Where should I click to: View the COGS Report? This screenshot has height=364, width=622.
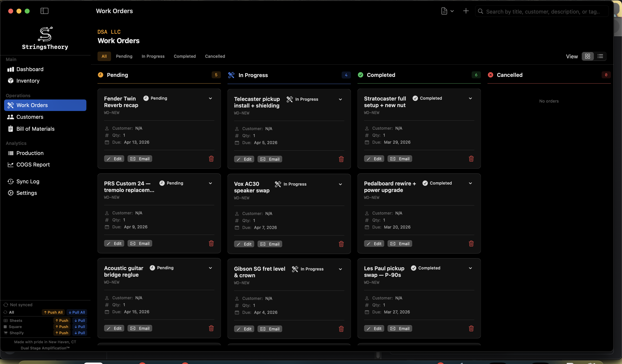point(34,164)
